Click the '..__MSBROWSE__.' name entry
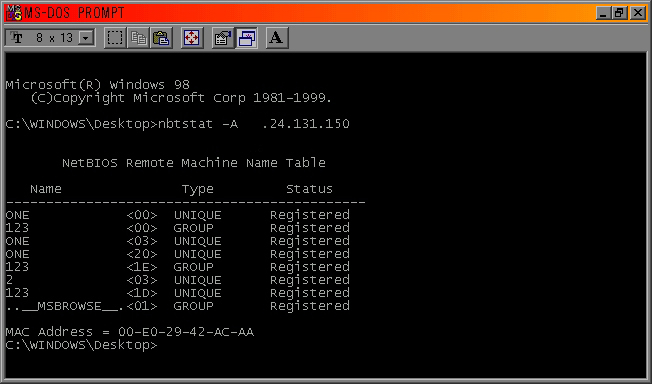The image size is (652, 384). (64, 307)
